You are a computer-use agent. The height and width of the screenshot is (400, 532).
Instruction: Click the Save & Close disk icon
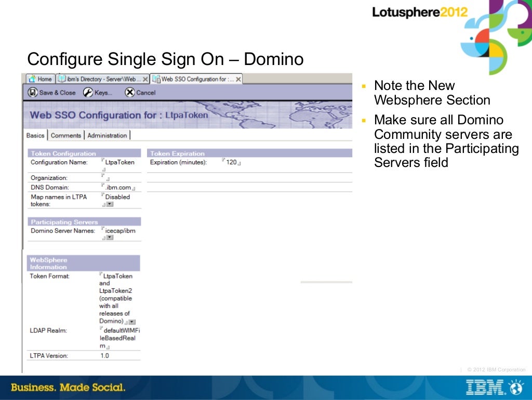click(x=33, y=93)
